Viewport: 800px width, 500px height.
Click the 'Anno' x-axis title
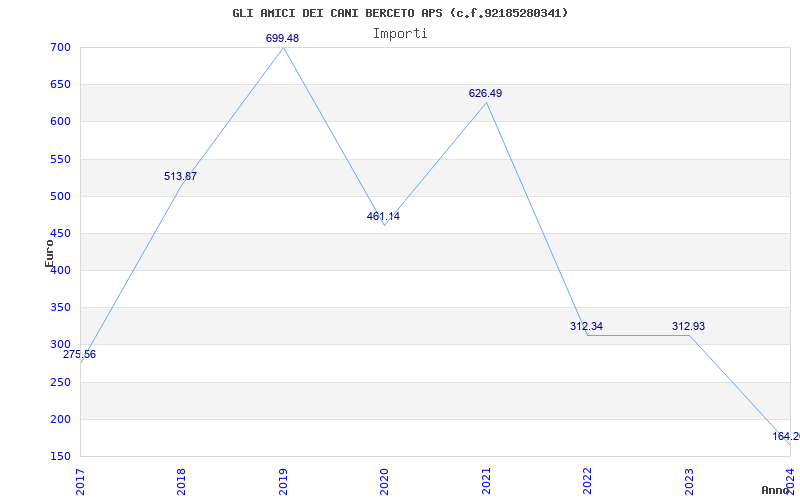[x=774, y=490]
